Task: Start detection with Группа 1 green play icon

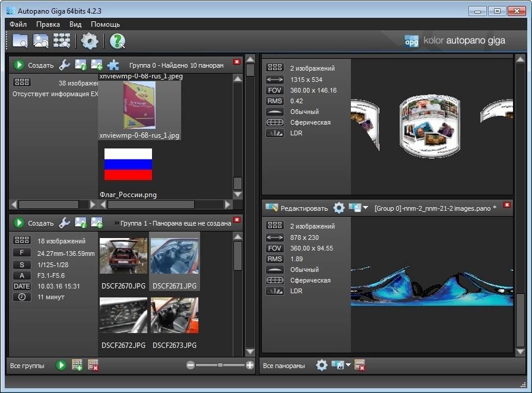Action: click(19, 223)
